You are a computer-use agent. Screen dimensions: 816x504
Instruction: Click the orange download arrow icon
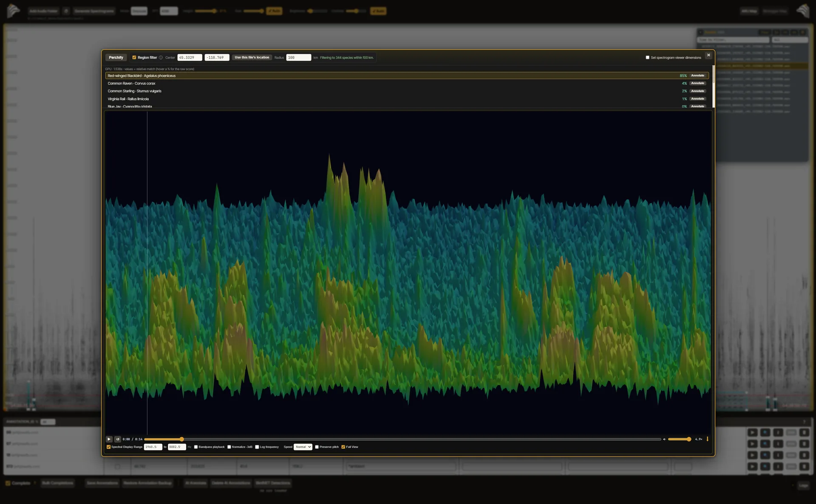click(707, 439)
